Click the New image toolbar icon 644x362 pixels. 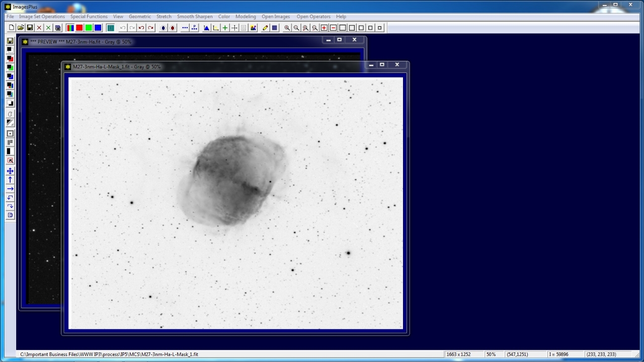[11, 28]
